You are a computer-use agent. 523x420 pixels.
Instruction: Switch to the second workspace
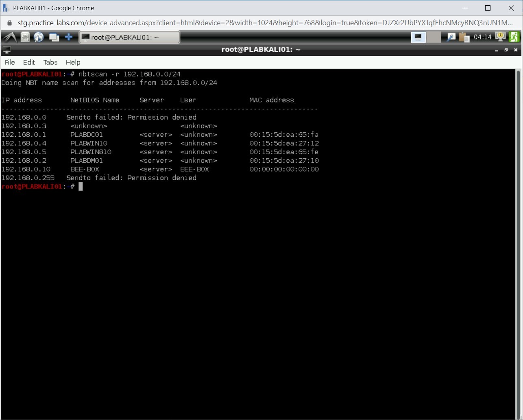(x=434, y=37)
